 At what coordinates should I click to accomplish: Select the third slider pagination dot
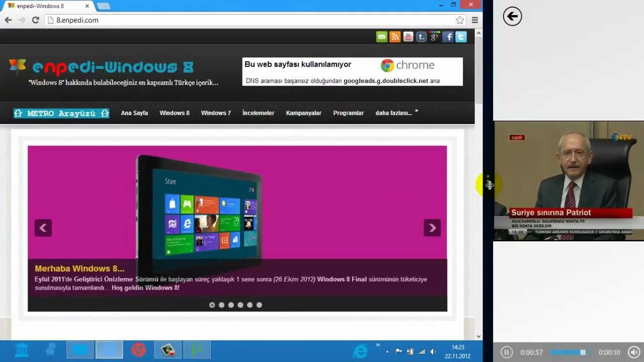[x=231, y=305]
